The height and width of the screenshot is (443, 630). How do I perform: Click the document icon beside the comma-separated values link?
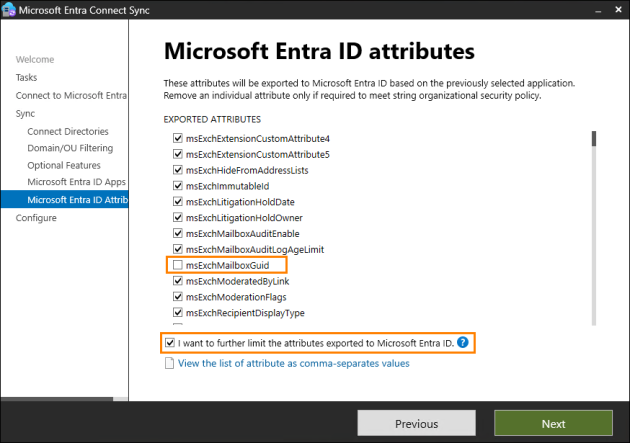[x=170, y=363]
